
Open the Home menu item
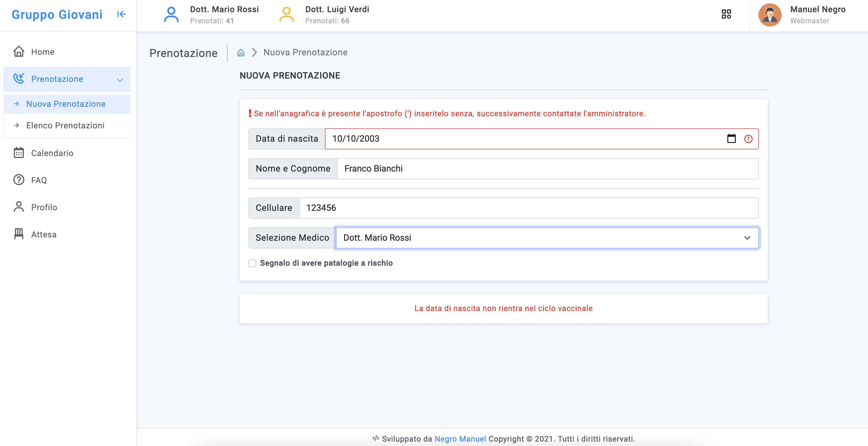[x=42, y=52]
